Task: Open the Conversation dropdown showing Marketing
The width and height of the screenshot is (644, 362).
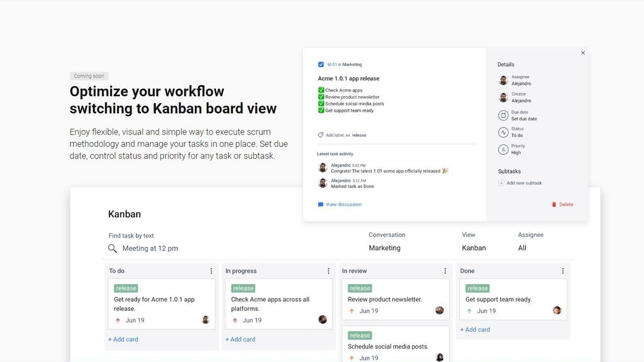Action: point(384,248)
